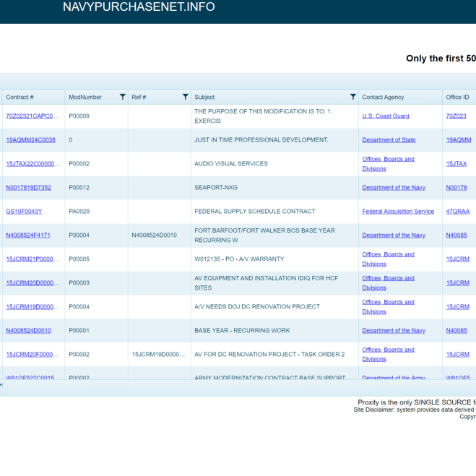This screenshot has width=476, height=476.
Task: Open contract N0017819D7352
Action: (x=28, y=188)
